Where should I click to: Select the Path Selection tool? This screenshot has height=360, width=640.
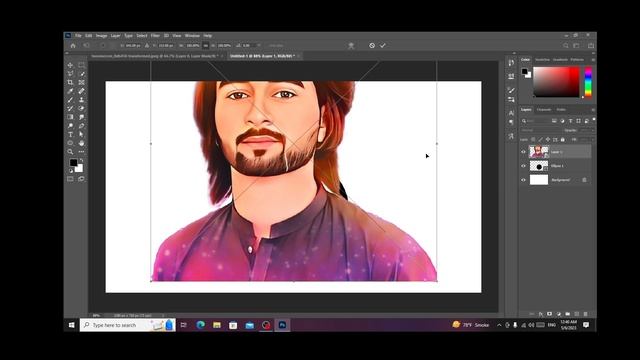(x=82, y=134)
